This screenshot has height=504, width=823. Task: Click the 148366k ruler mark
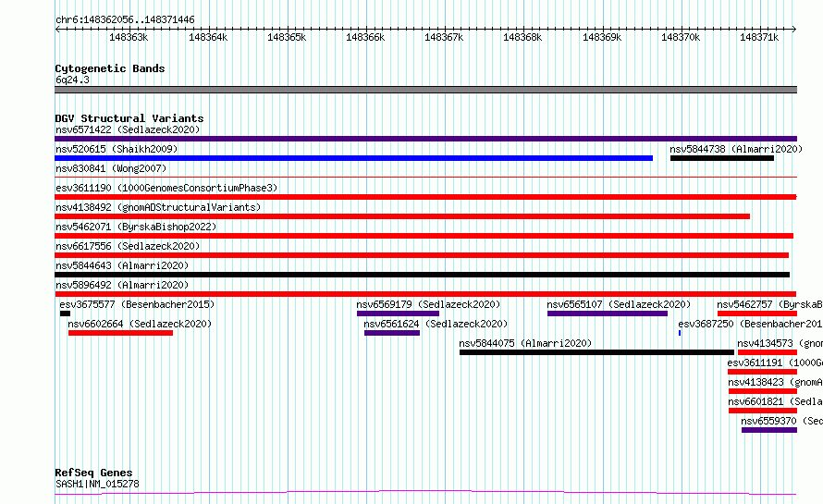[x=365, y=37]
